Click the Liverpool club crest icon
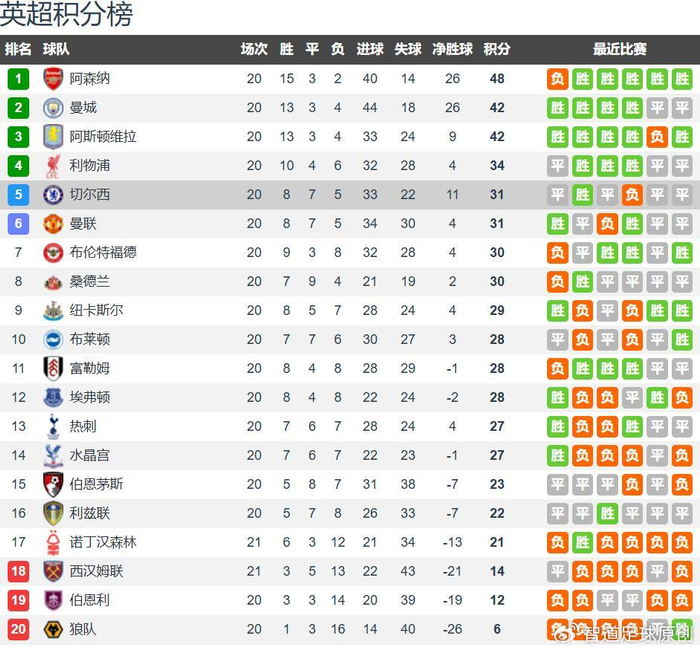The height and width of the screenshot is (650, 700). coord(53,166)
